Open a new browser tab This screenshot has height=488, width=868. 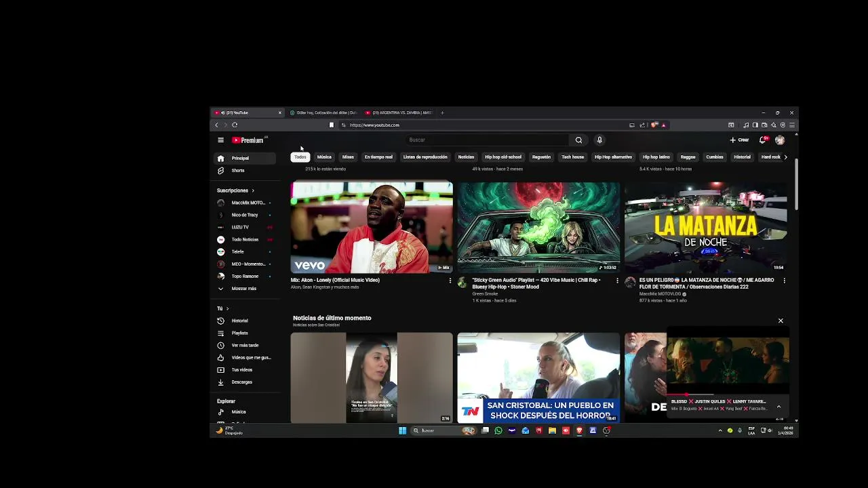point(442,113)
